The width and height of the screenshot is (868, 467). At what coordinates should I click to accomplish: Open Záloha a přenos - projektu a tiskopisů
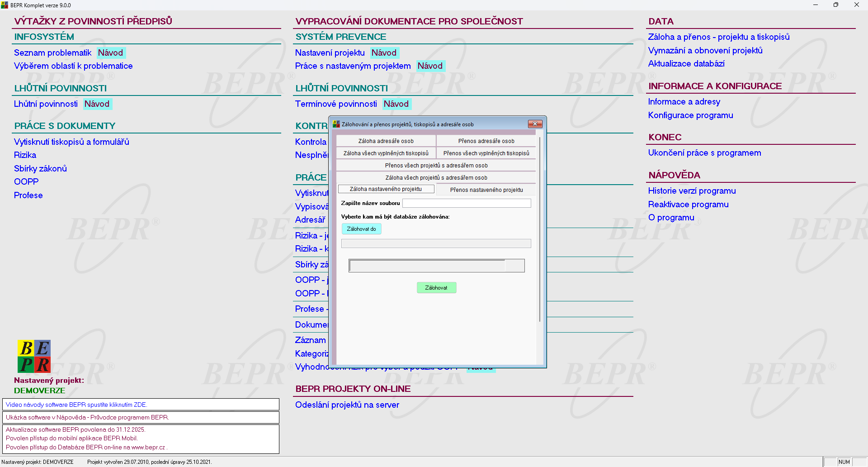tap(719, 37)
